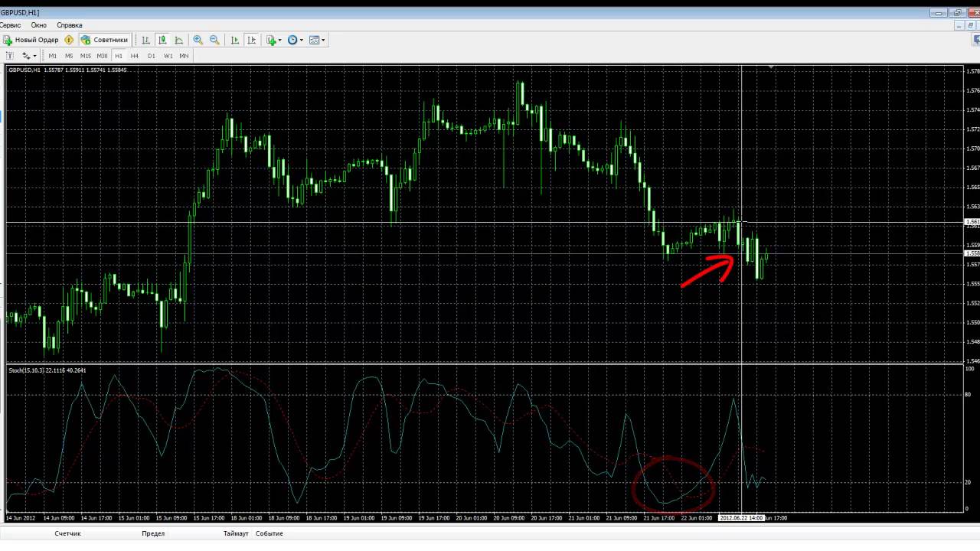Open the indicators list dropdown
The image size is (980, 551).
tap(273, 40)
